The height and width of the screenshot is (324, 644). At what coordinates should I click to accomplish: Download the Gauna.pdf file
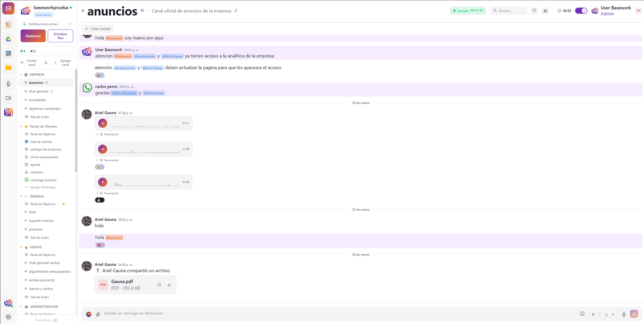pos(169,284)
